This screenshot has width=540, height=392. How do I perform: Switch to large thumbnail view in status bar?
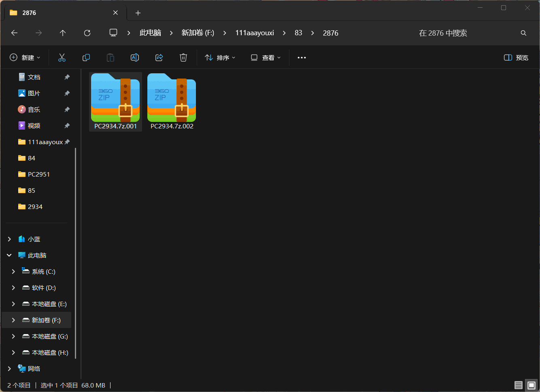(x=531, y=385)
